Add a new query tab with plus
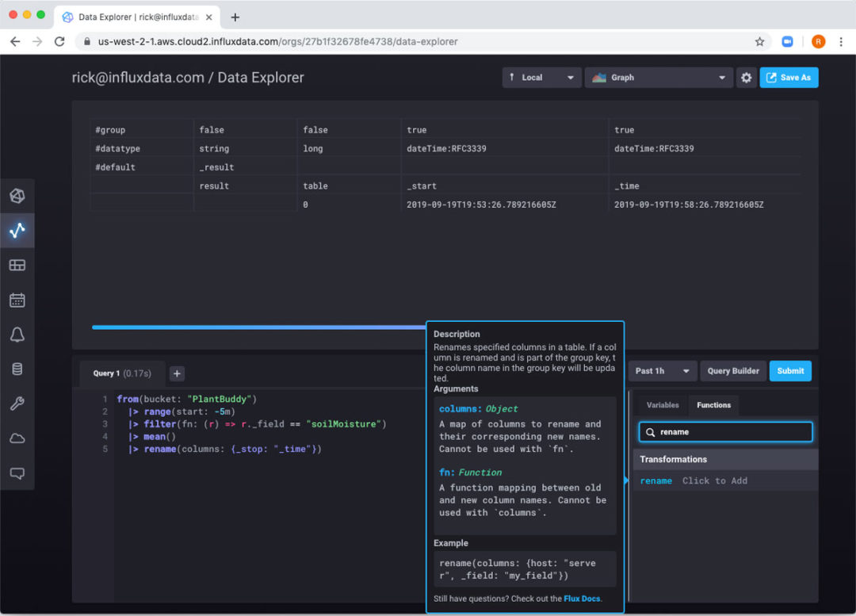Screen dimensions: 856x616 click(177, 373)
